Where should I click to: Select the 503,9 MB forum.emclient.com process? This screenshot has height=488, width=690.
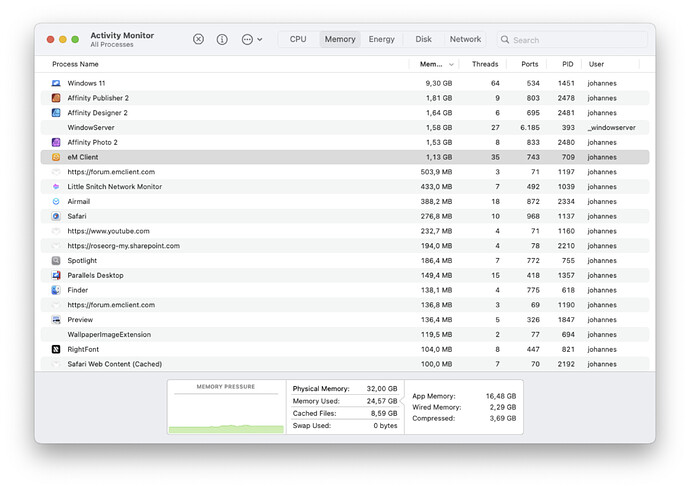coord(345,172)
